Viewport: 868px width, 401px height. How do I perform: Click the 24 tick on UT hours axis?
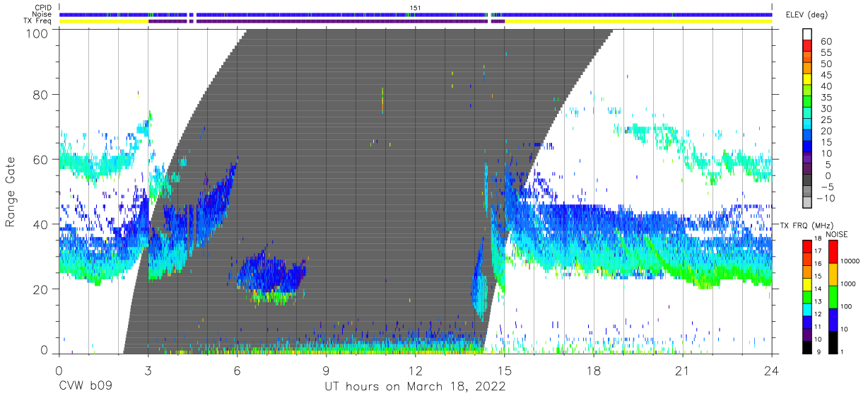click(771, 370)
